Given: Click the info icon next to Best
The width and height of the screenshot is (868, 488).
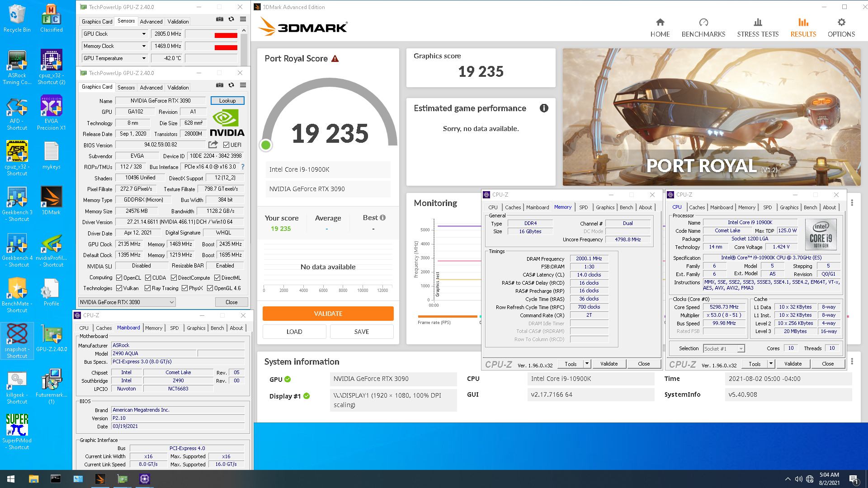Looking at the screenshot, I should (x=383, y=218).
